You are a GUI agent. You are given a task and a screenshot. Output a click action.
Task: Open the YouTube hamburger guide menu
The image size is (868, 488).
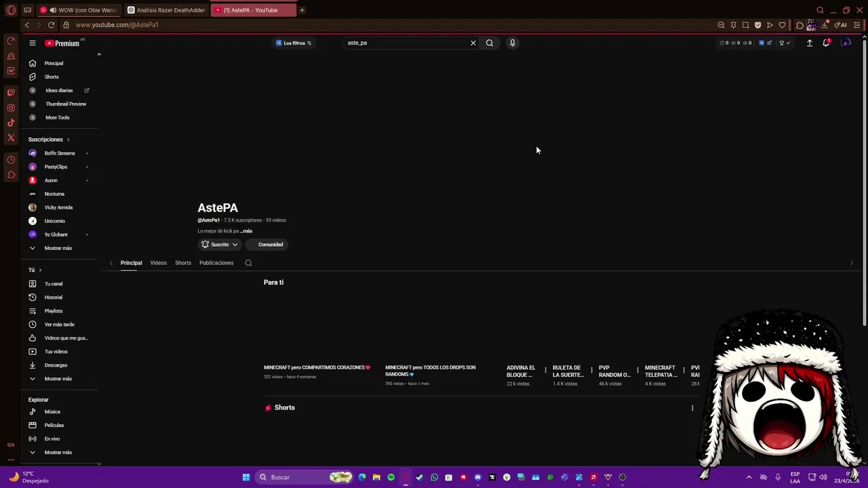coord(32,43)
